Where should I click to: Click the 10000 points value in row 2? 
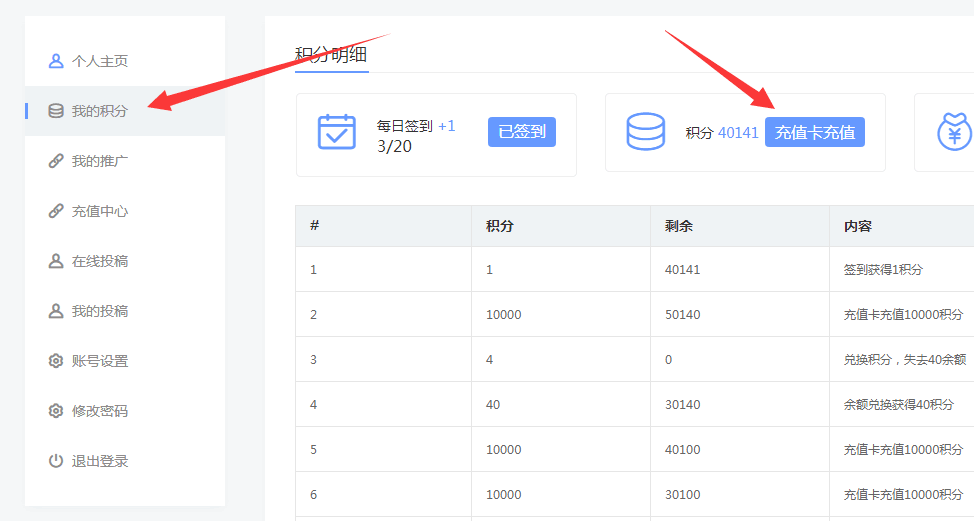(x=504, y=315)
